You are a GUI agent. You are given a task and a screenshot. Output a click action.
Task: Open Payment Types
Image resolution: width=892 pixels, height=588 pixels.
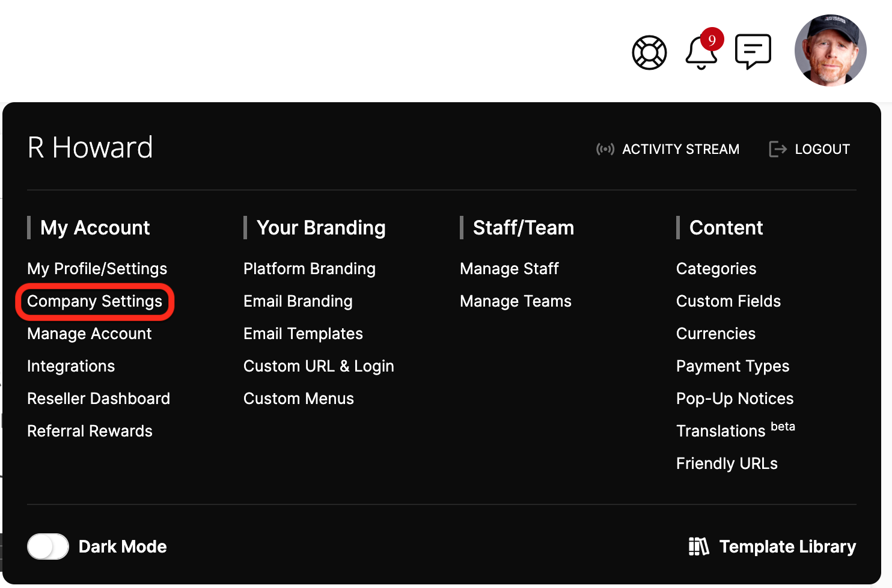[x=733, y=366]
